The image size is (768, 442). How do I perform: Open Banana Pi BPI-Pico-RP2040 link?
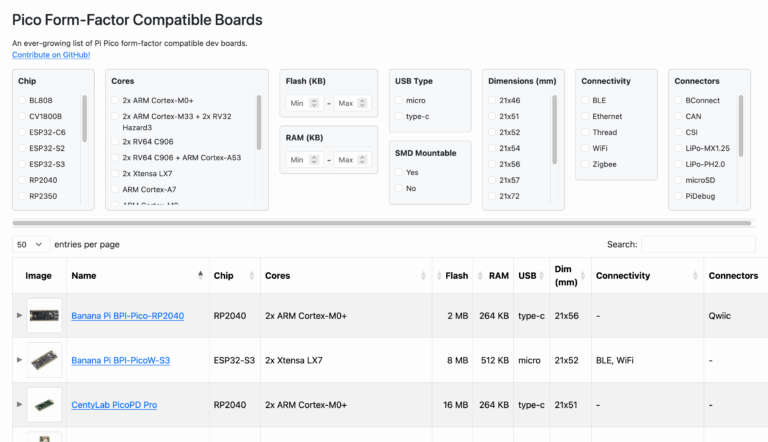(x=127, y=316)
